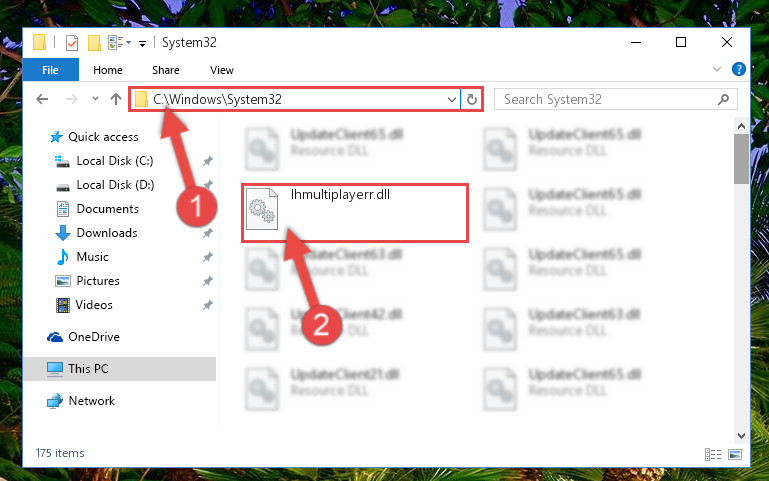Click the Properties checkmark icon in title bar

click(72, 43)
